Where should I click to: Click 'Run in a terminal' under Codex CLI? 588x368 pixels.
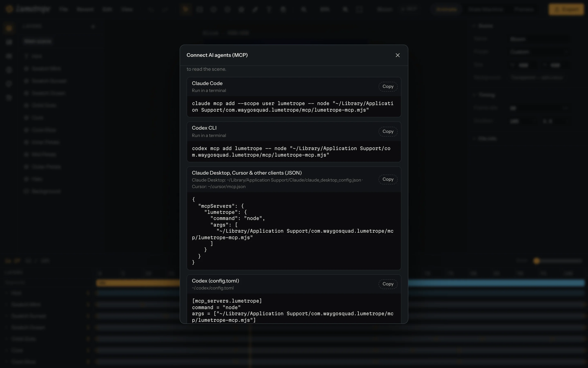209,136
